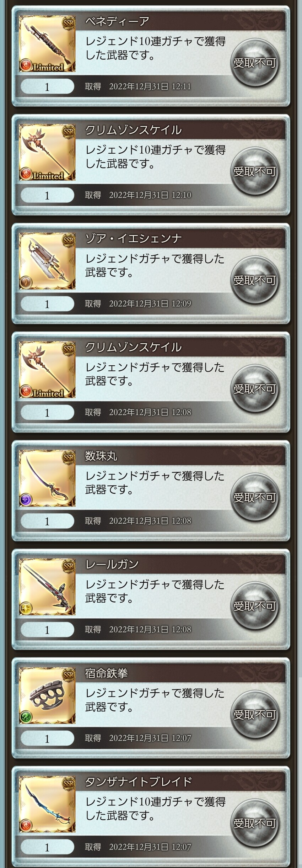Click 受取不可 button for ベネディーア
Image resolution: width=302 pixels, height=868 pixels.
255,63
